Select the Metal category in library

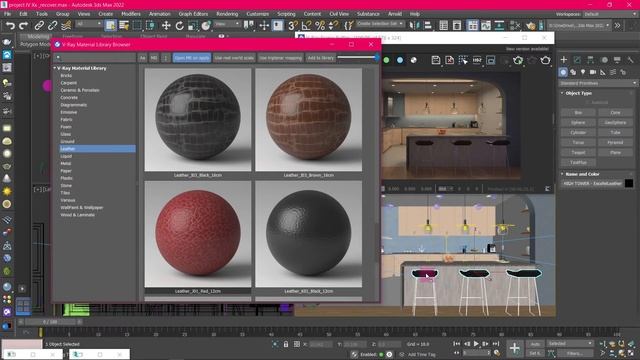[66, 164]
